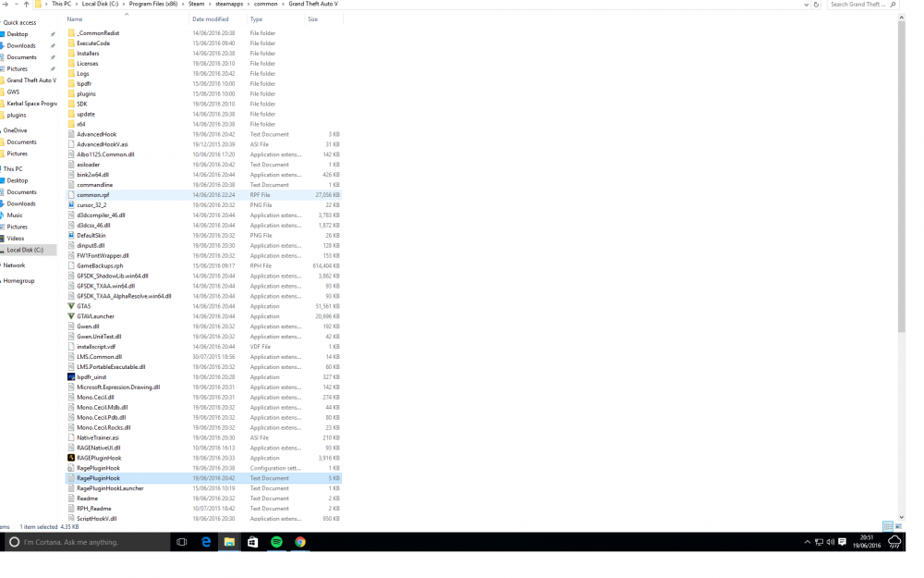Image resolution: width=924 pixels, height=578 pixels.
Task: Sort by Name column header
Action: 75,18
